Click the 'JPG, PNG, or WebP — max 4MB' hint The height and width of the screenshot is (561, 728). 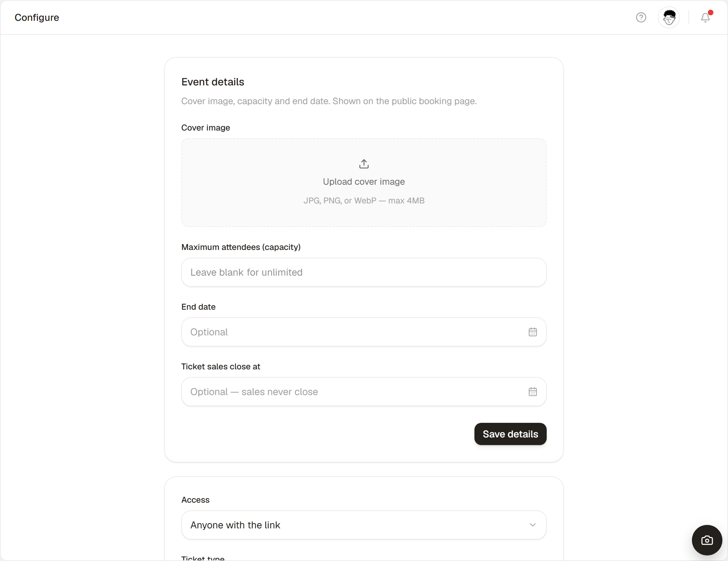coord(364,201)
